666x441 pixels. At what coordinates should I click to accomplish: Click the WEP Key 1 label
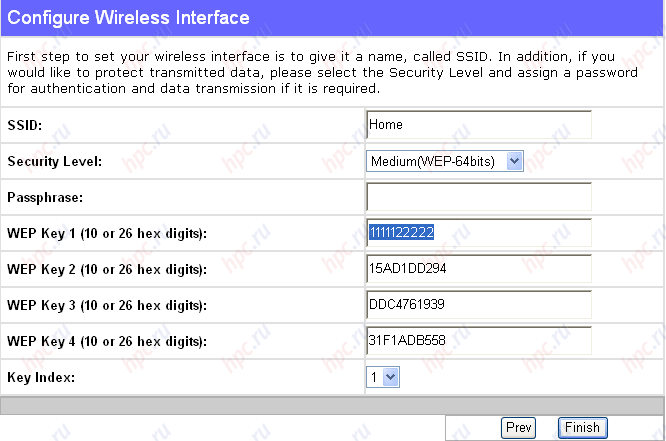107,233
